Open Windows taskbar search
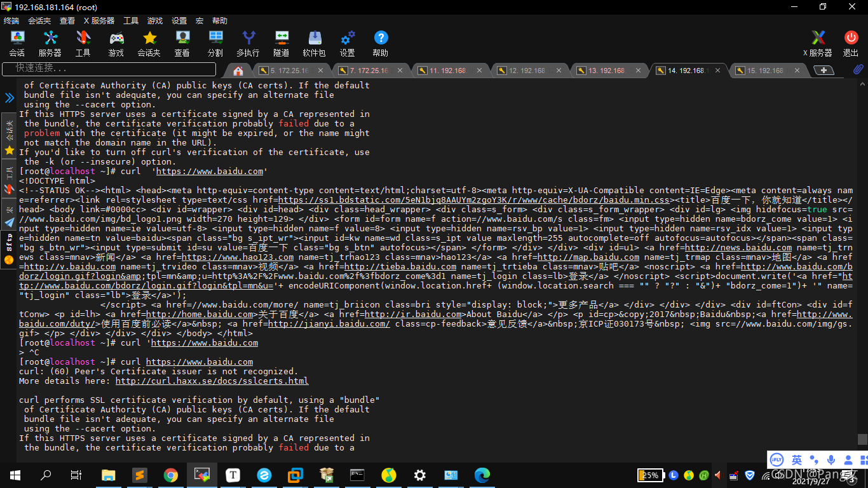 (46, 475)
